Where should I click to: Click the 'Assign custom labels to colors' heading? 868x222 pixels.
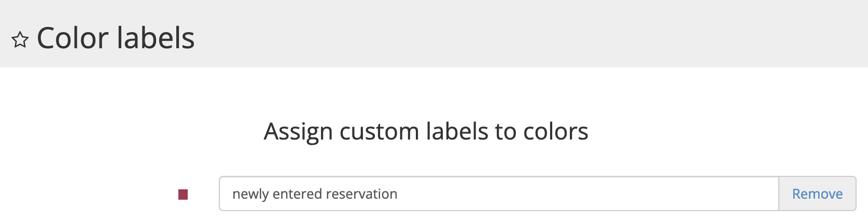pos(426,131)
